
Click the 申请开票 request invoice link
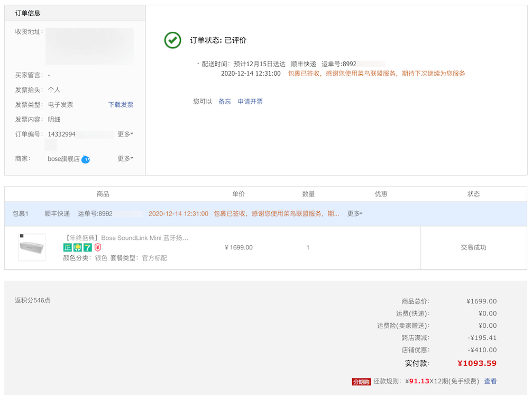(250, 102)
